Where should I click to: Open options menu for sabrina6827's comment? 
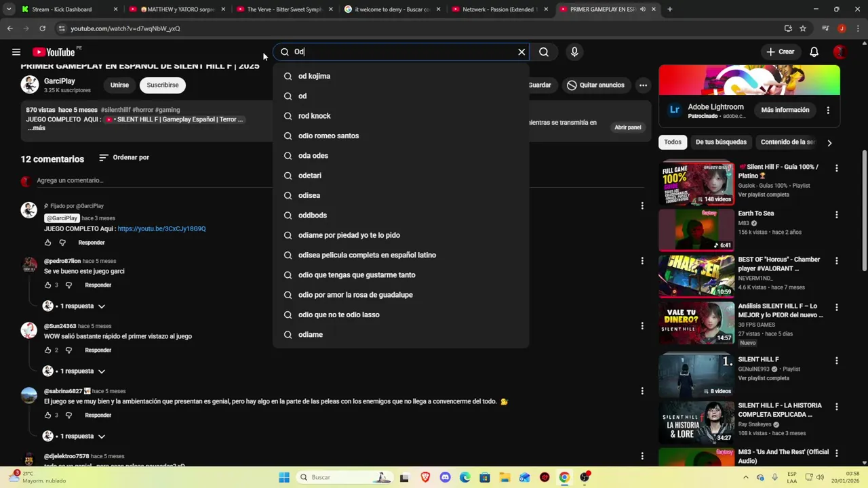tap(642, 390)
